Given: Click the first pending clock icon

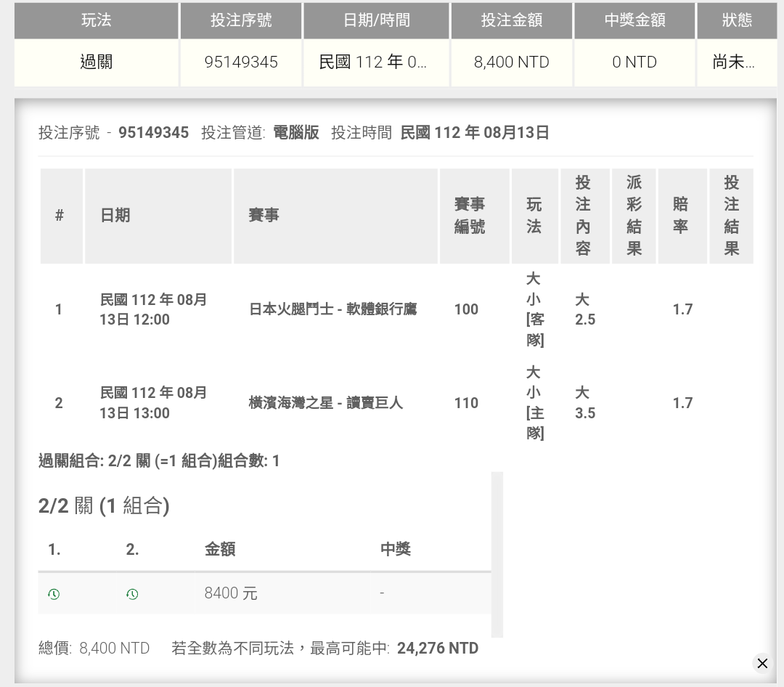Looking at the screenshot, I should click(54, 594).
